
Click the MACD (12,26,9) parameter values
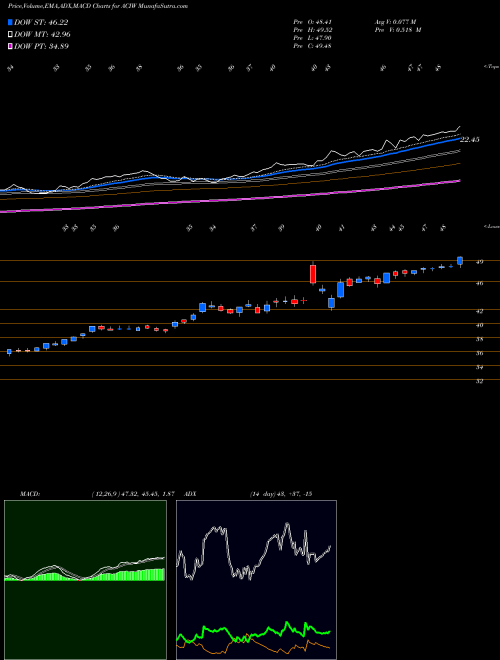133,494
